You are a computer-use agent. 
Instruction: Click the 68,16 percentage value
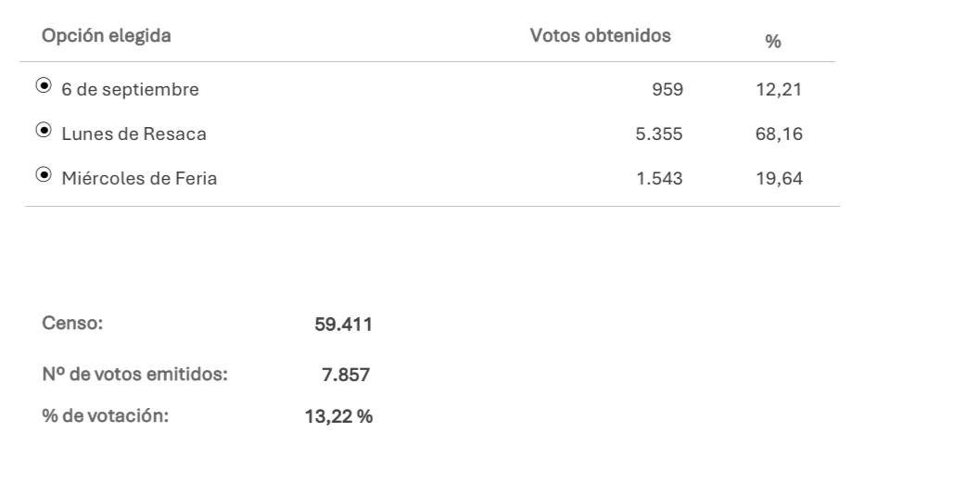(779, 134)
